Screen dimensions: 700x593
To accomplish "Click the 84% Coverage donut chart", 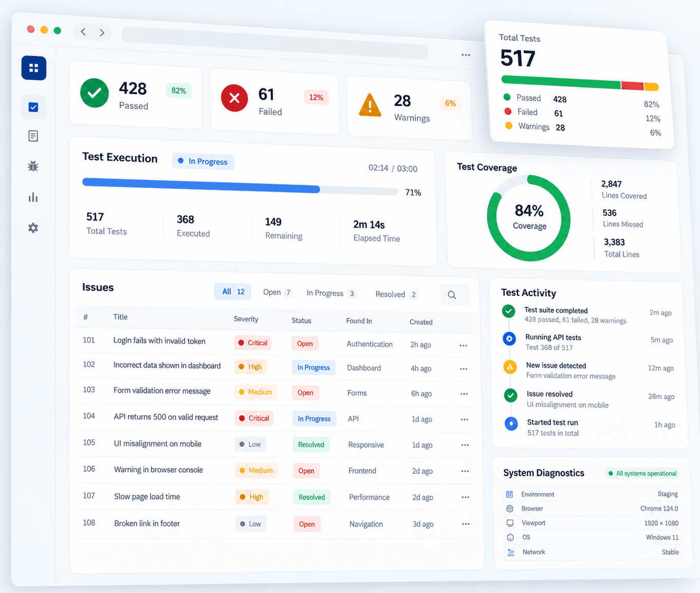I will pyautogui.click(x=528, y=218).
